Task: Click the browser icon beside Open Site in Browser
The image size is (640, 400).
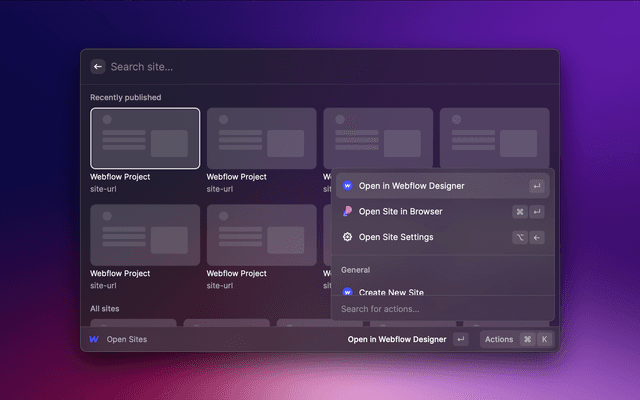Action: 347,212
